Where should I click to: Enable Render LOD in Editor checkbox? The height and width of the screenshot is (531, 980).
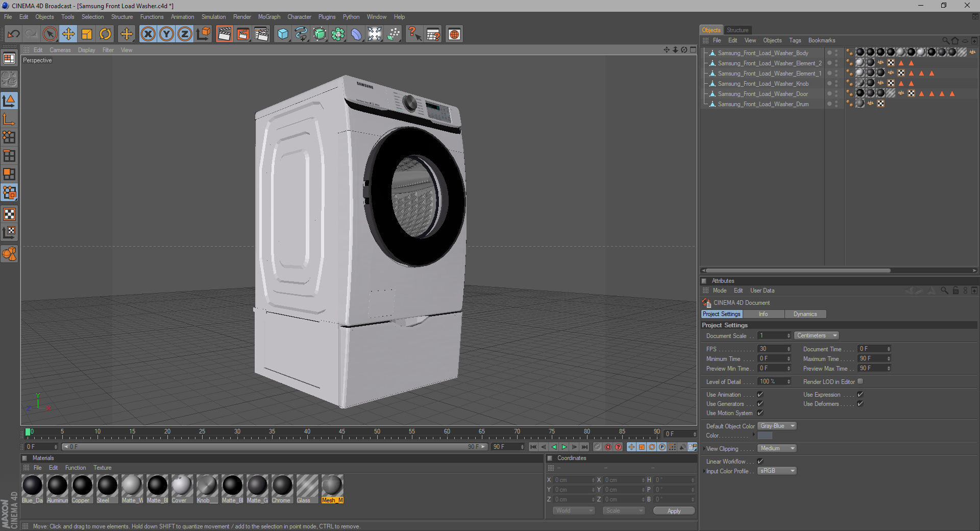tap(861, 381)
